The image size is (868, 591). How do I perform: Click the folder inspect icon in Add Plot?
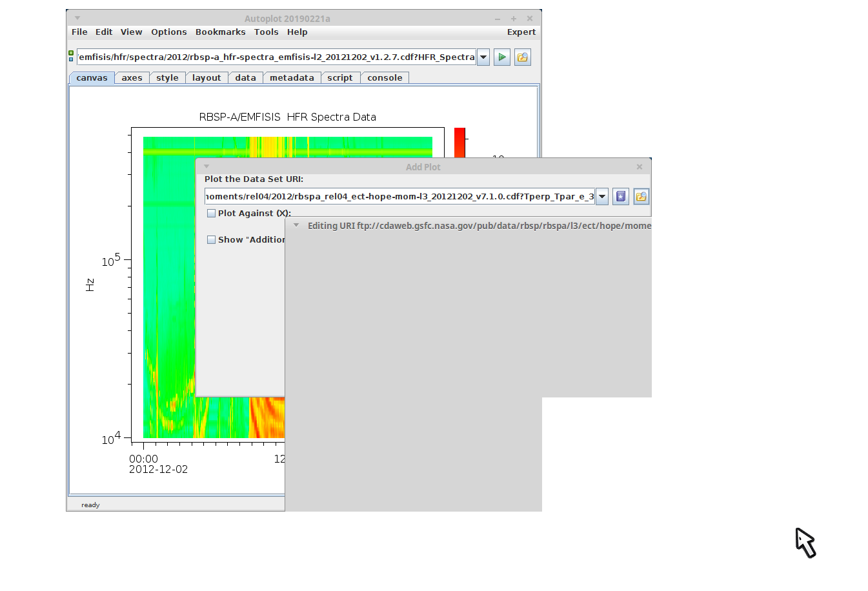click(641, 197)
